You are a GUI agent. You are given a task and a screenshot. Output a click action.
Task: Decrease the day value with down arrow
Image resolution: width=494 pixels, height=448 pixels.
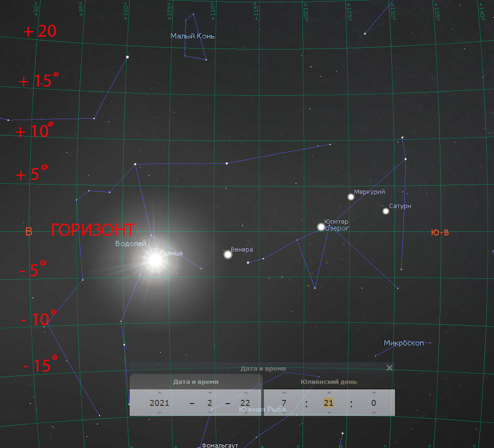pyautogui.click(x=246, y=413)
